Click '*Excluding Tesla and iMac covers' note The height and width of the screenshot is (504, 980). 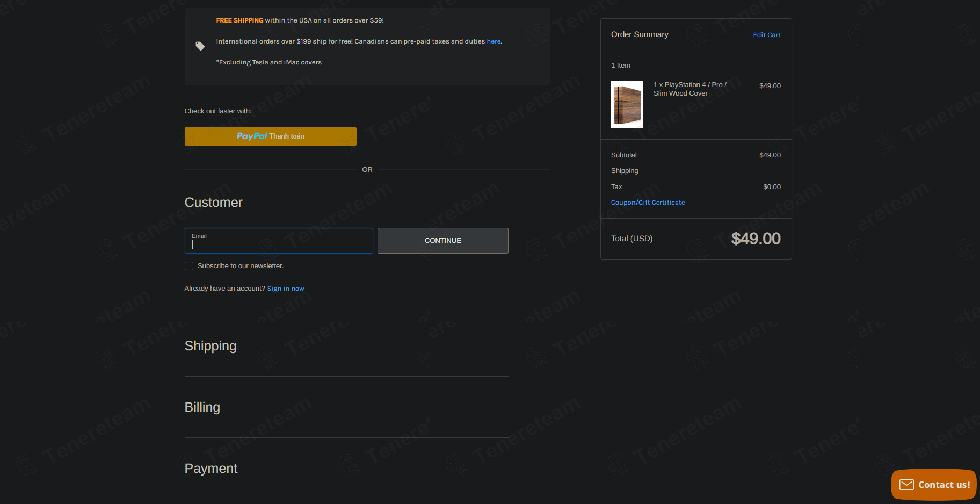coord(268,62)
